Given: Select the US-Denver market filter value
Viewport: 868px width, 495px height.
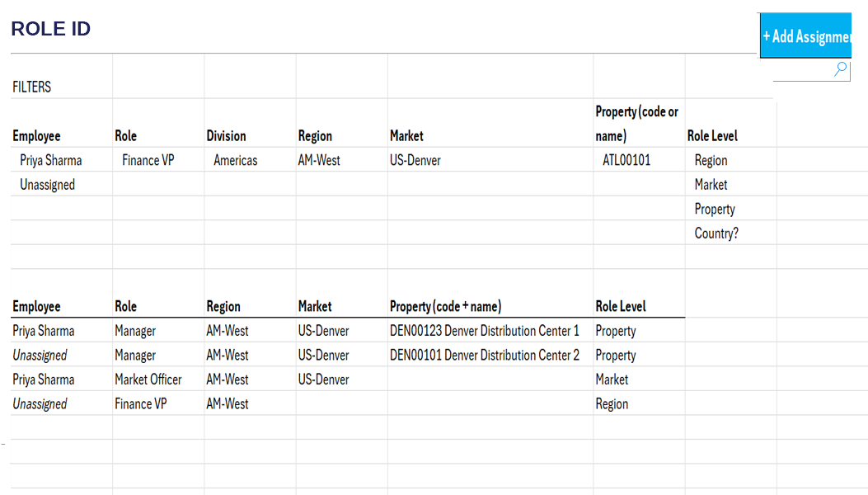Looking at the screenshot, I should coord(415,160).
